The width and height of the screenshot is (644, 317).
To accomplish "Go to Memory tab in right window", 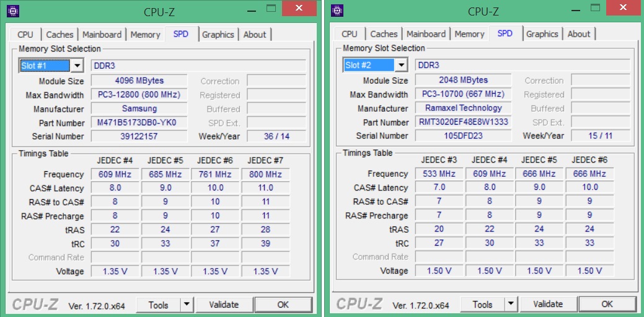I will tap(469, 34).
